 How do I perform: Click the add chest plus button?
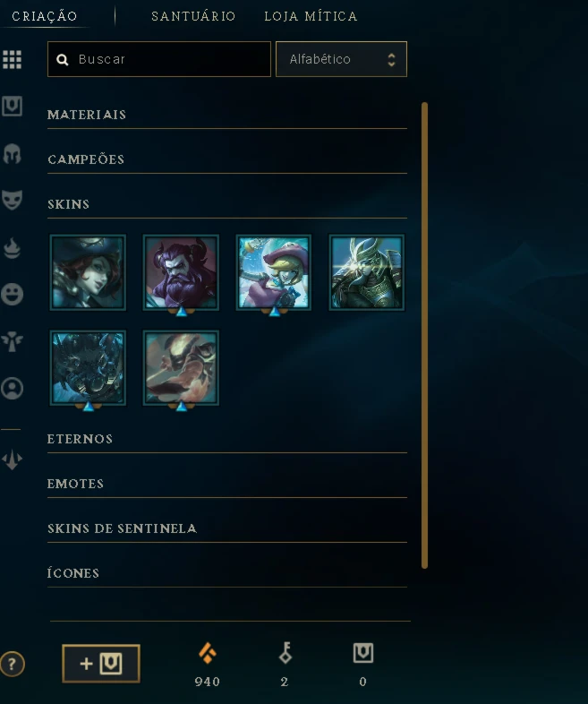coord(101,664)
